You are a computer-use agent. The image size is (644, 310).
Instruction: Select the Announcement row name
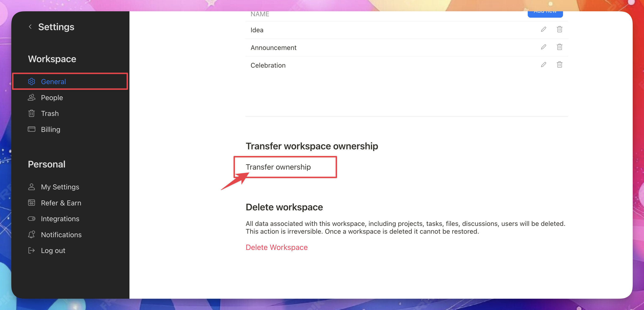click(273, 48)
